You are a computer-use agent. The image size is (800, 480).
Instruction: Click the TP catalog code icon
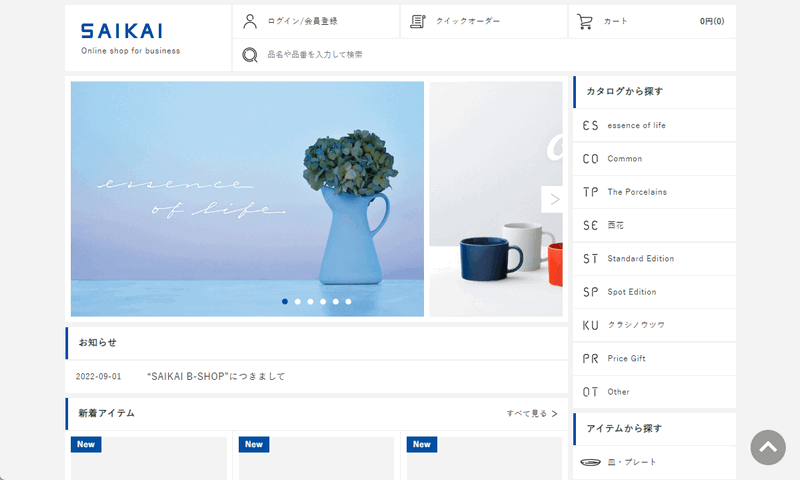pos(590,192)
